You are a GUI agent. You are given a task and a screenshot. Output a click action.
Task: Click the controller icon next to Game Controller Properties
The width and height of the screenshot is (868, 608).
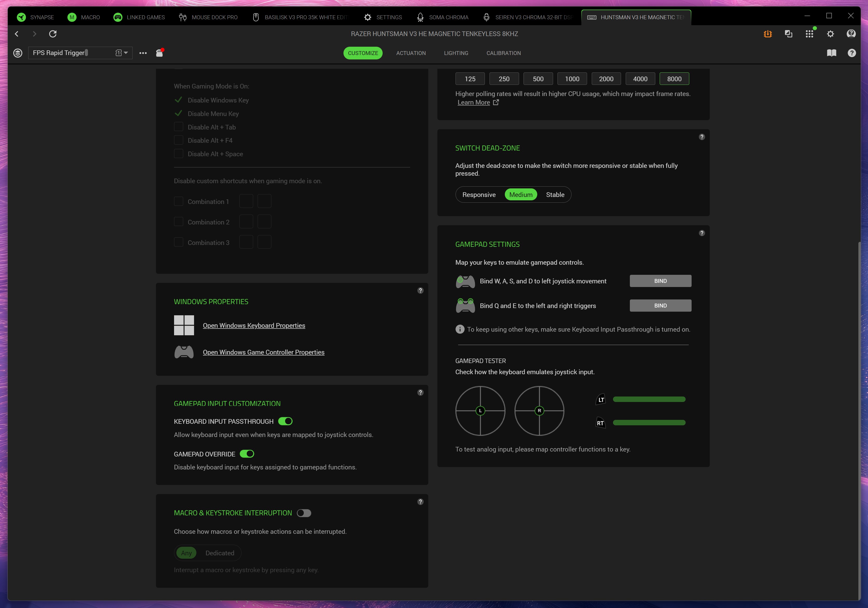tap(184, 352)
